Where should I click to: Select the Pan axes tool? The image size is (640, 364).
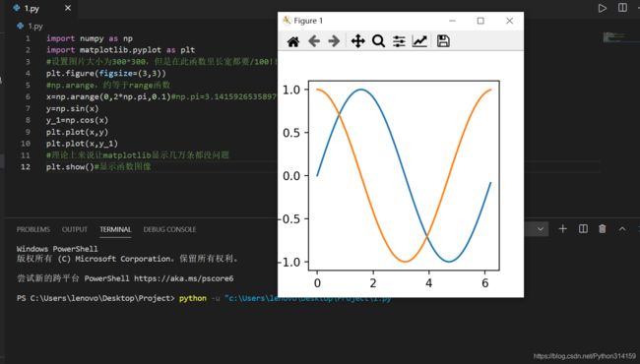(x=357, y=41)
